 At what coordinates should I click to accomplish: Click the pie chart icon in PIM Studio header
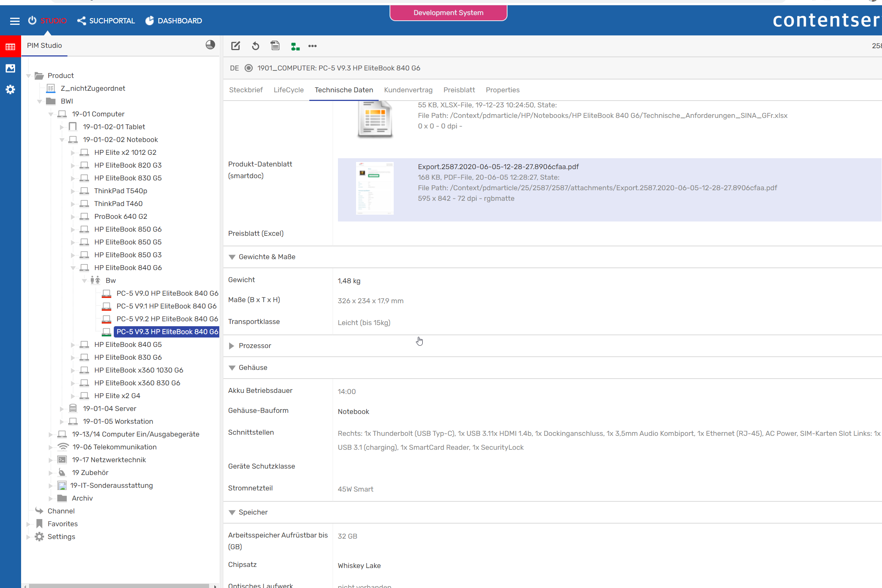(210, 45)
